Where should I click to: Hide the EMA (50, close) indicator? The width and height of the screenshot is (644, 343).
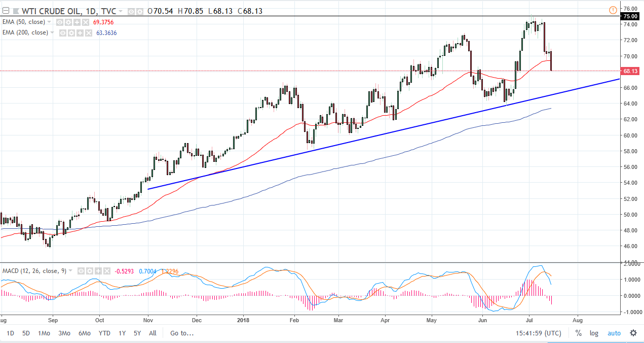59,22
